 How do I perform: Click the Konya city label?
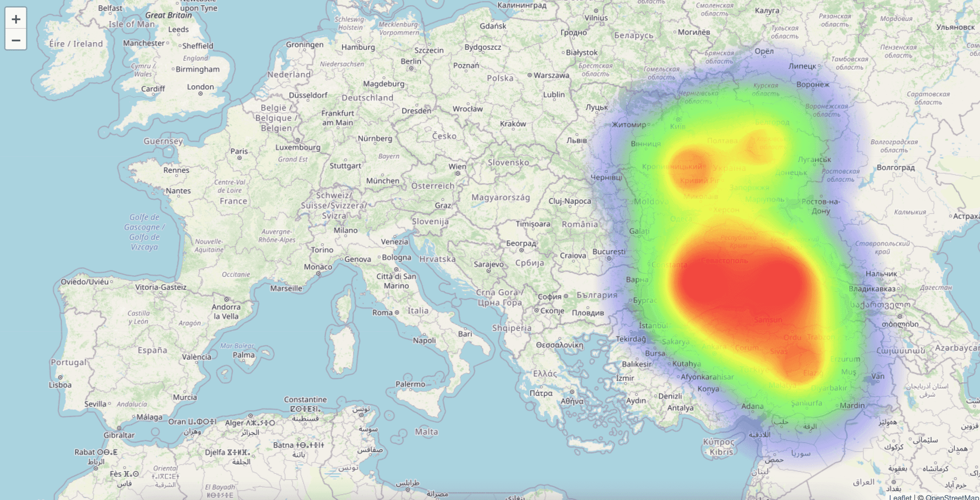[x=708, y=389]
